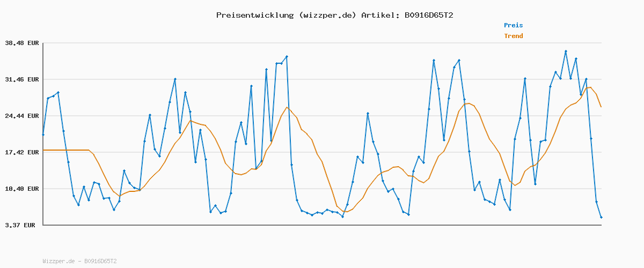
Task: Select the 17.42 EUR axis label
Action: 22,152
